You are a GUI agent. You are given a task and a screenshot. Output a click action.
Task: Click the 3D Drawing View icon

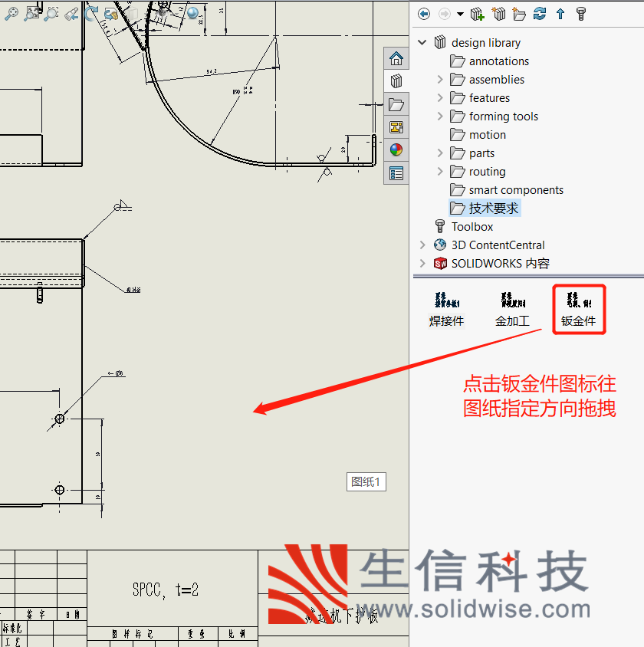[111, 14]
